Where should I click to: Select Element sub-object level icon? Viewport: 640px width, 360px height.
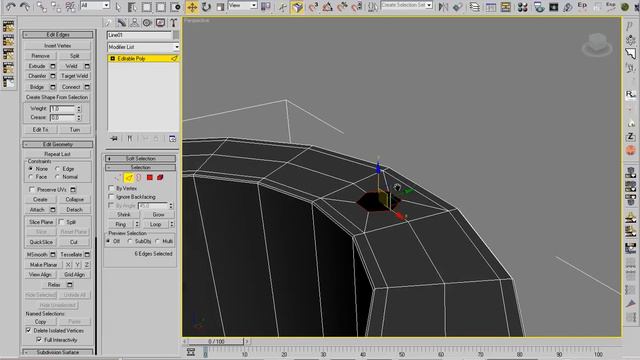pos(160,178)
